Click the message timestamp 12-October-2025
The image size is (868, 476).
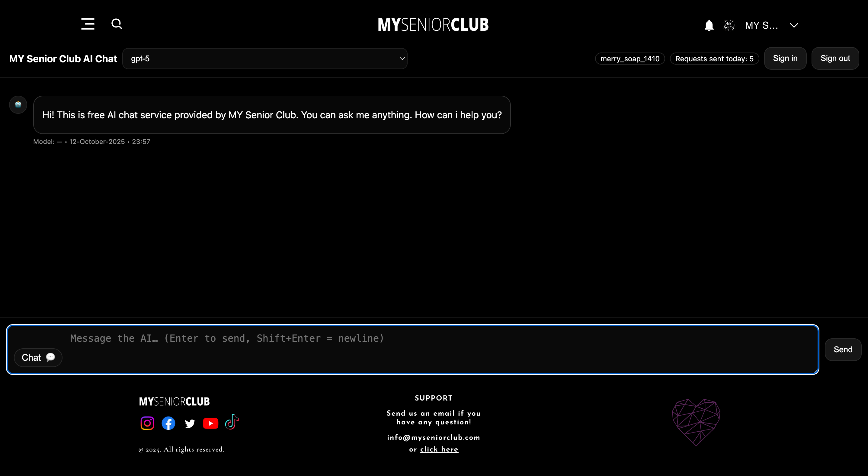click(x=97, y=142)
